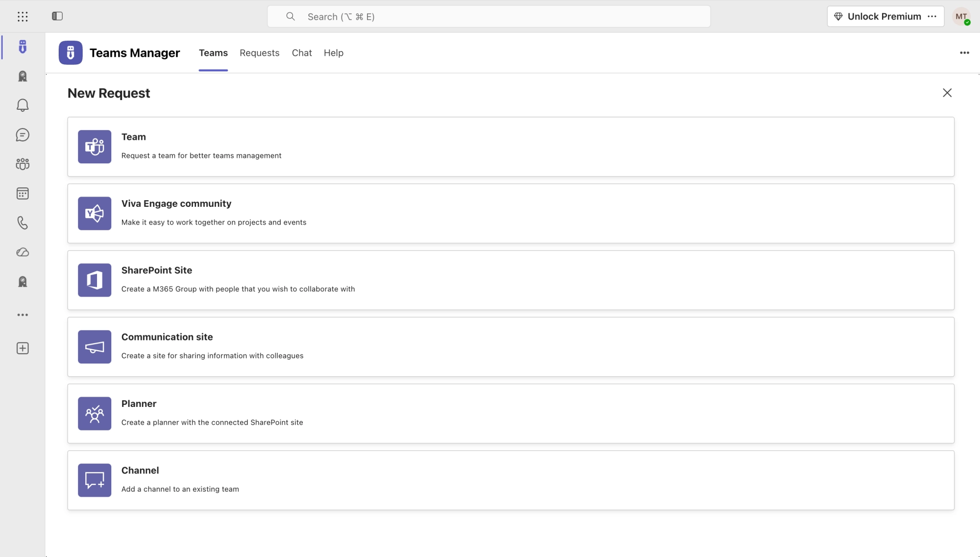Open the Activity bell icon
This screenshot has height=557, width=980.
22,105
